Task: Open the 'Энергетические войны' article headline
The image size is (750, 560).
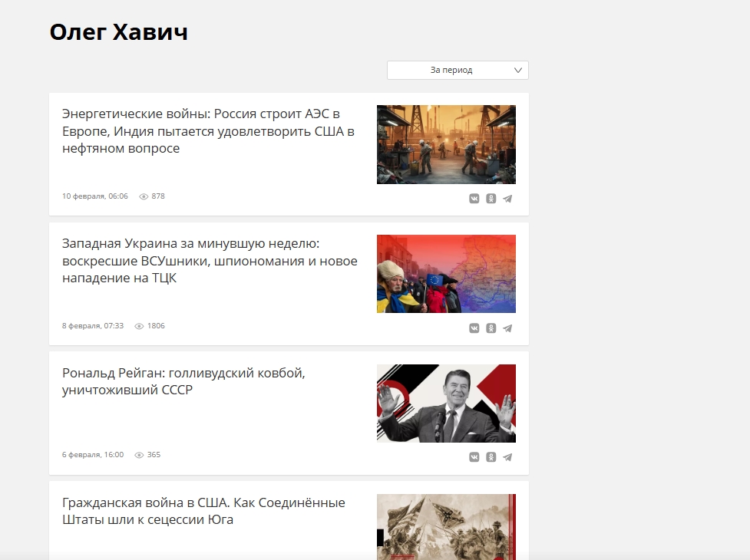Action: (209, 131)
